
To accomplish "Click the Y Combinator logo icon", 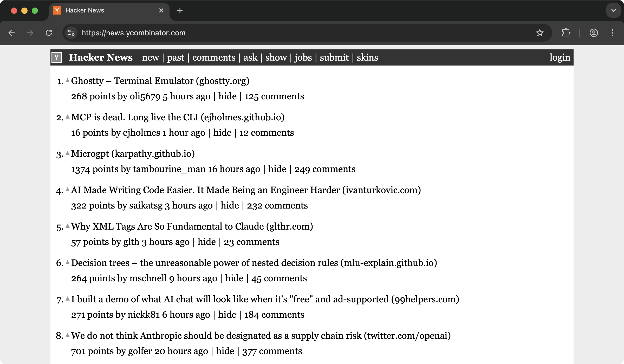I will click(x=57, y=57).
